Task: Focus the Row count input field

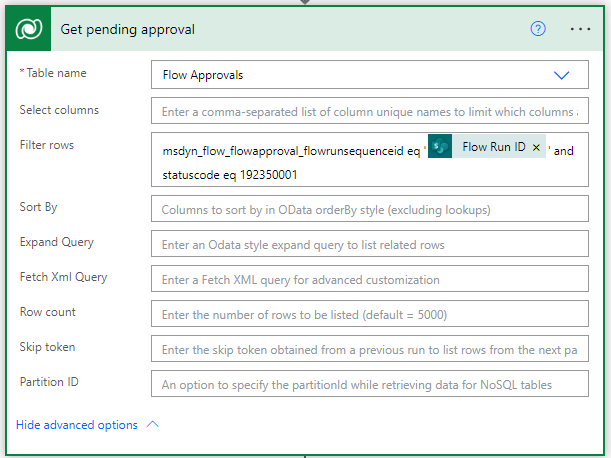Action: (x=369, y=314)
